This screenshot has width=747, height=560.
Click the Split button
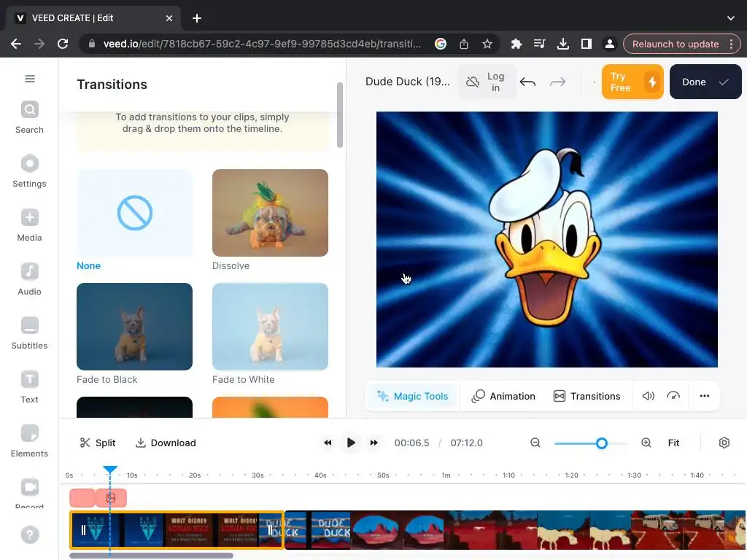[x=98, y=443]
